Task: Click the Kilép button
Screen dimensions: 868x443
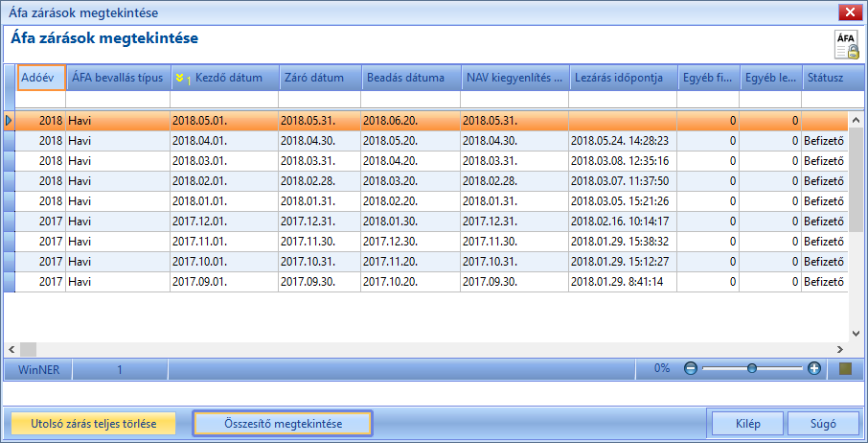Action: coord(748,424)
